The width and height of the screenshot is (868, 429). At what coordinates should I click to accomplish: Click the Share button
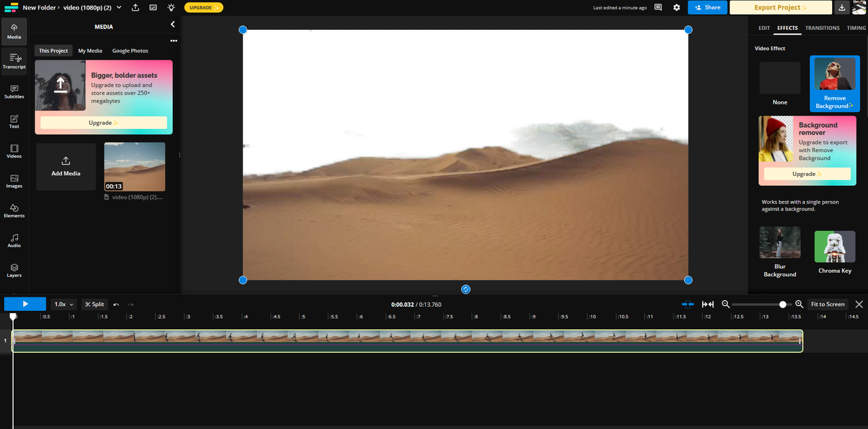coord(707,7)
